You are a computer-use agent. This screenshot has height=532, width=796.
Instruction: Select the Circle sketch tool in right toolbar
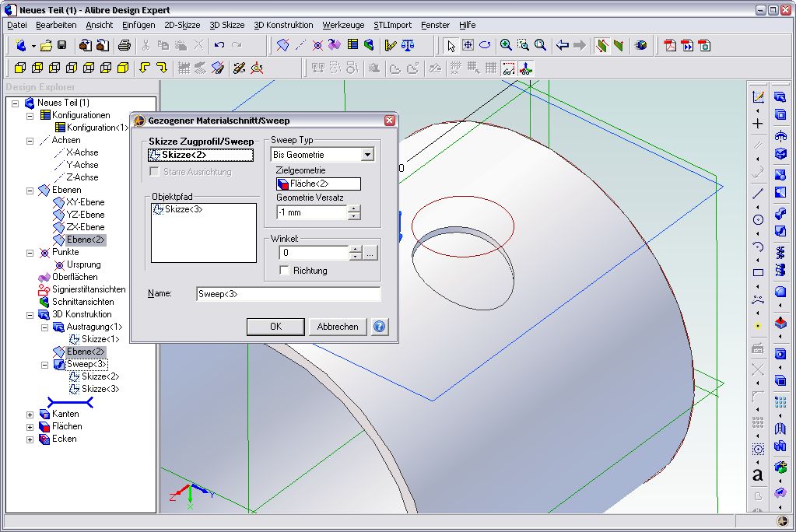(x=758, y=220)
